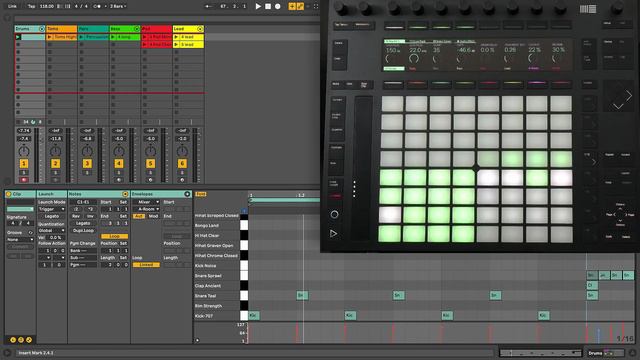The width and height of the screenshot is (640, 360).
Task: Click the Inv button in Notes
Action: pos(90,216)
